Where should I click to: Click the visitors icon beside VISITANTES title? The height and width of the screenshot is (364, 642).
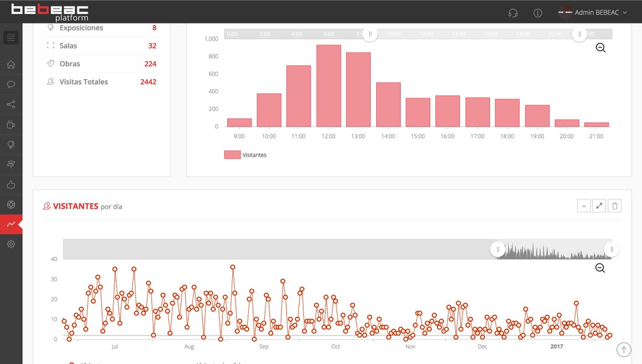coord(47,206)
